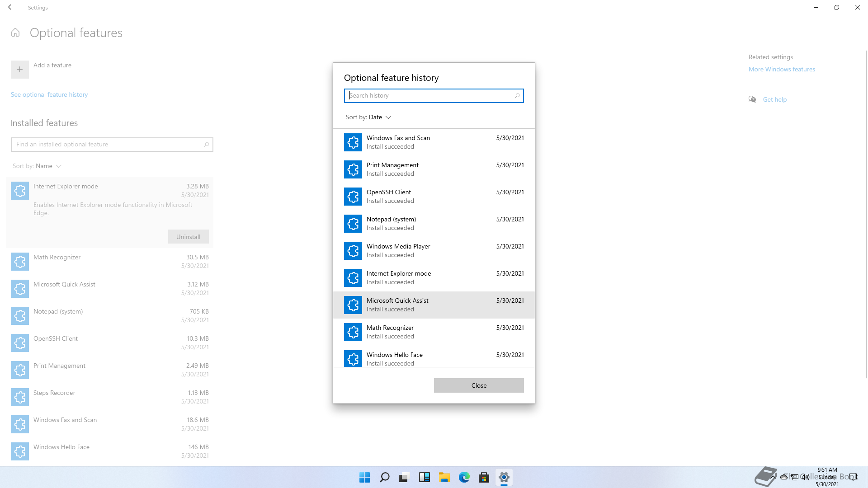The width and height of the screenshot is (868, 488).
Task: Click the Get help link
Action: point(775,99)
